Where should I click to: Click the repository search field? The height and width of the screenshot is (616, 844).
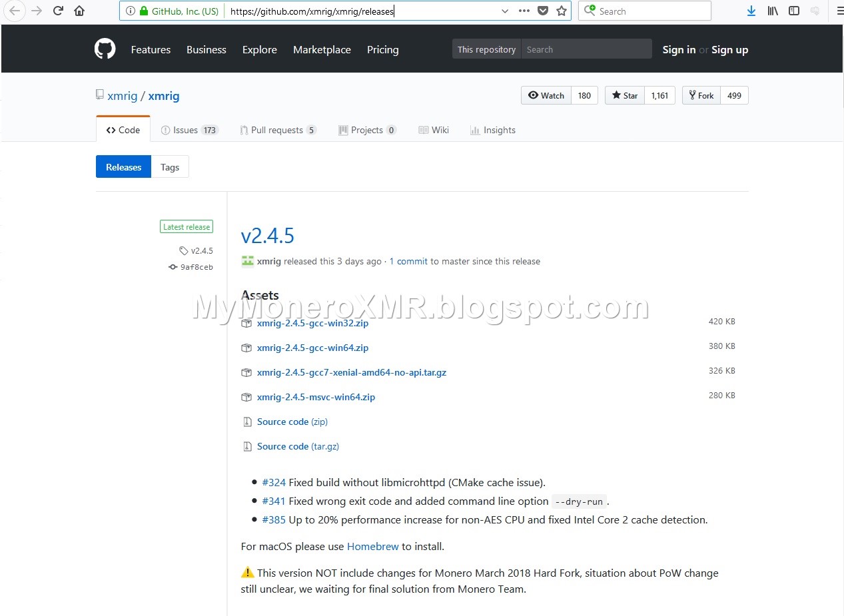586,49
